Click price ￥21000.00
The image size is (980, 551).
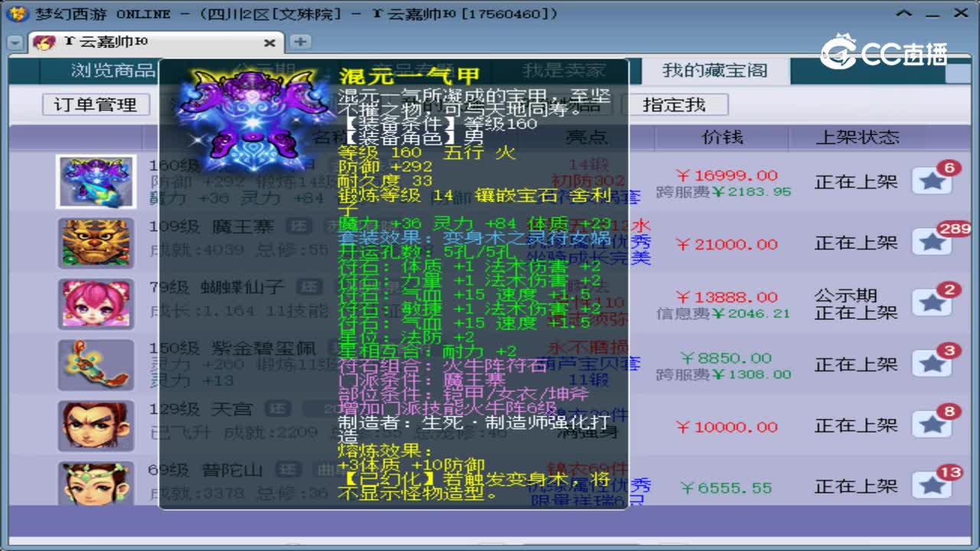(x=727, y=244)
